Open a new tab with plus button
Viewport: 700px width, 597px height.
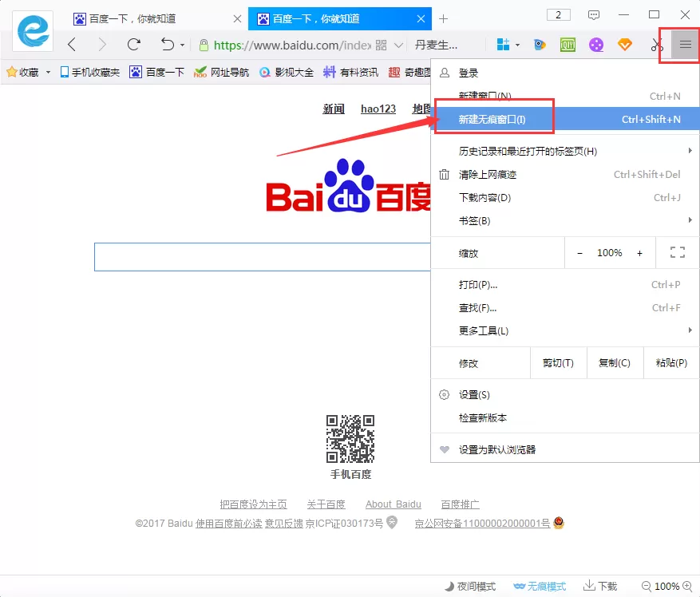pyautogui.click(x=443, y=18)
